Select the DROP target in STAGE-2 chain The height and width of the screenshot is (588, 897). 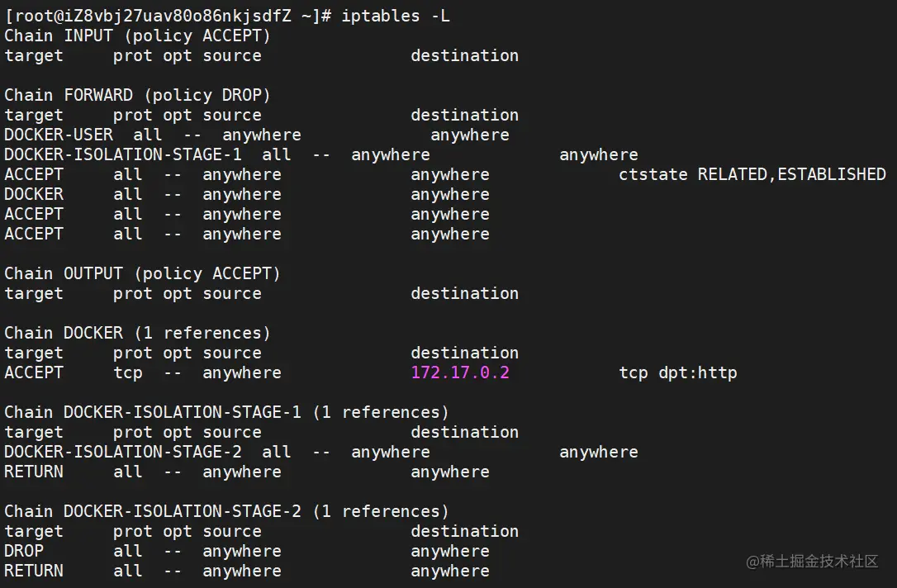click(24, 551)
